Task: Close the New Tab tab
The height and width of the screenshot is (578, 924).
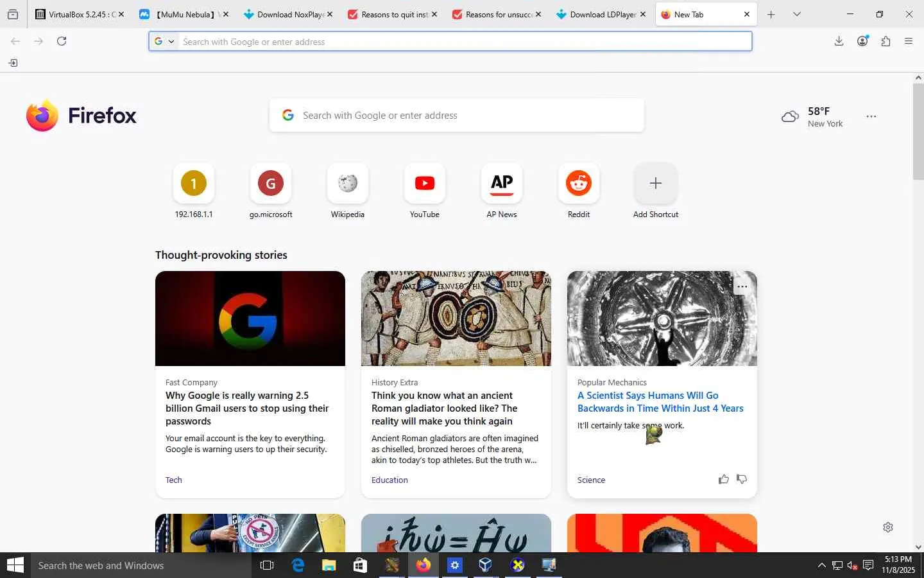Action: (746, 14)
